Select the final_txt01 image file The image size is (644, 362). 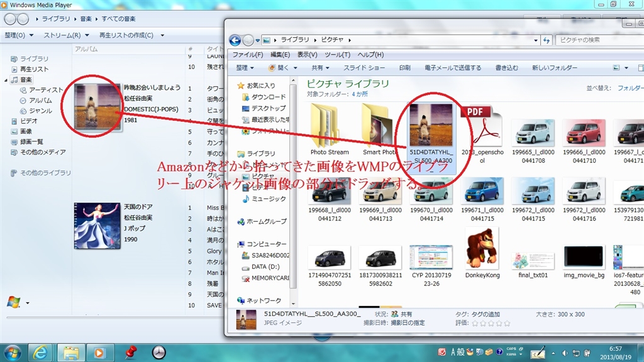(x=533, y=265)
